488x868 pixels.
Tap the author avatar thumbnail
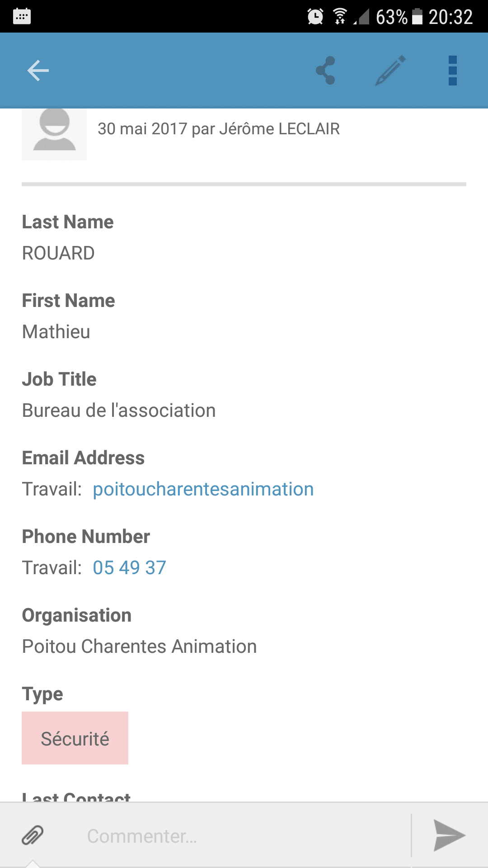tap(54, 133)
